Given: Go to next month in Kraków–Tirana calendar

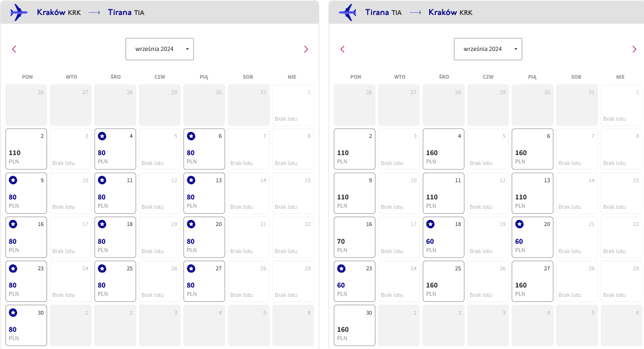Looking at the screenshot, I should [306, 49].
